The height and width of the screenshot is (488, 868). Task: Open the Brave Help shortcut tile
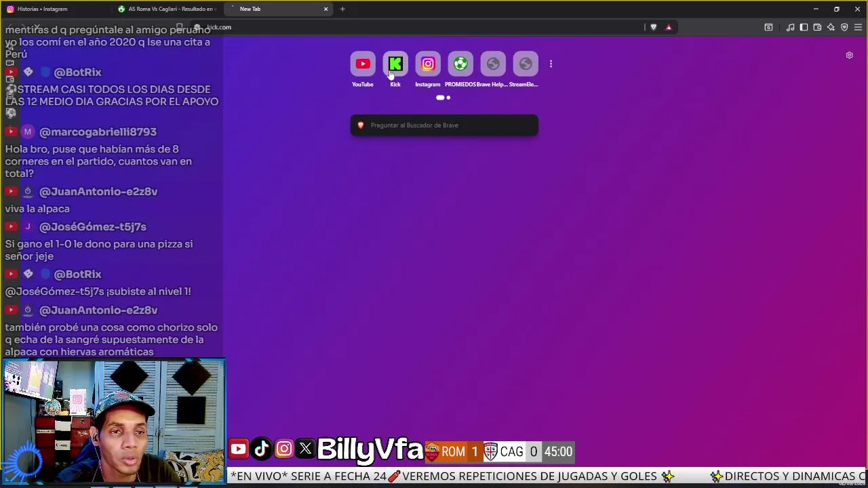pyautogui.click(x=493, y=64)
